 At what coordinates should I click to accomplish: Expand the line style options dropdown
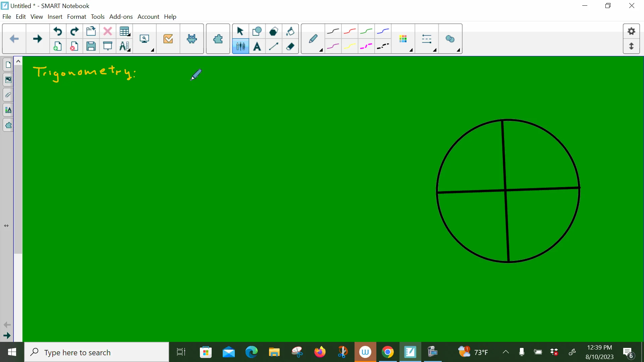[x=435, y=50]
